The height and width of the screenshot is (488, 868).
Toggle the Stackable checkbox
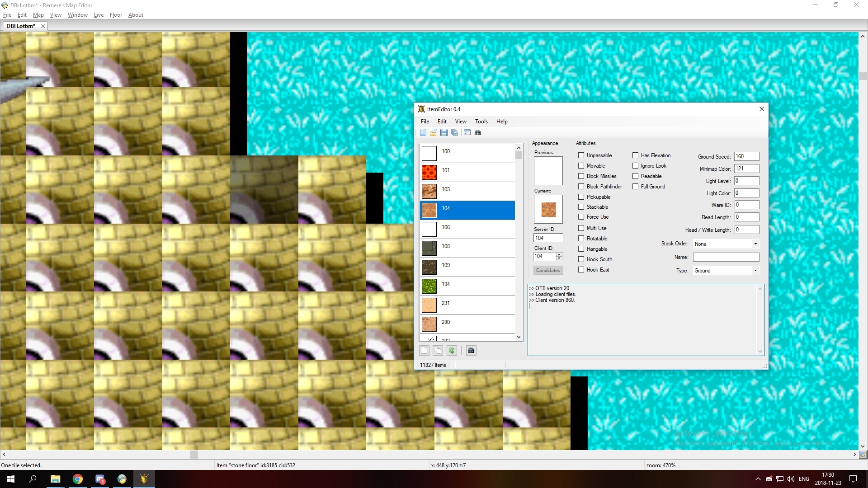[581, 207]
